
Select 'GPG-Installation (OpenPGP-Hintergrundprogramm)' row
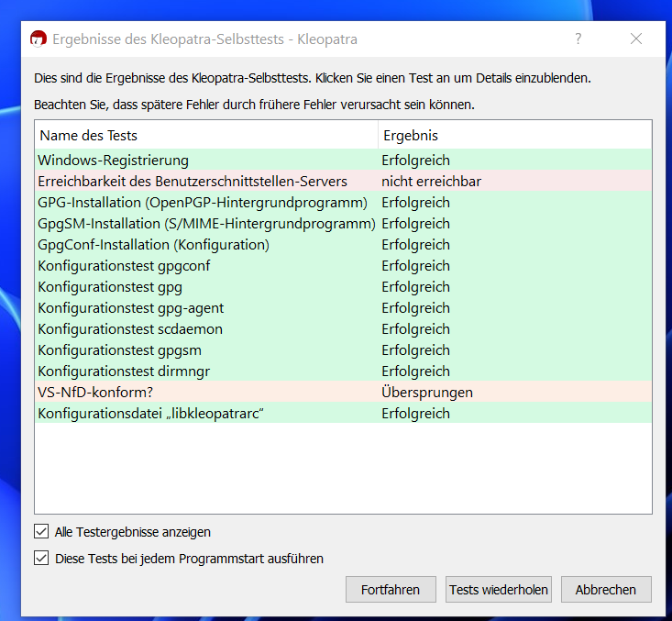click(343, 202)
